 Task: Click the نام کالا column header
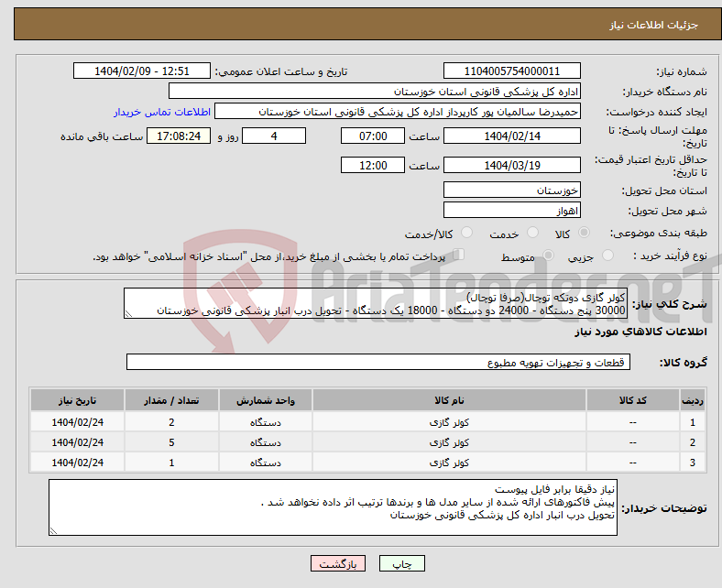[449, 400]
